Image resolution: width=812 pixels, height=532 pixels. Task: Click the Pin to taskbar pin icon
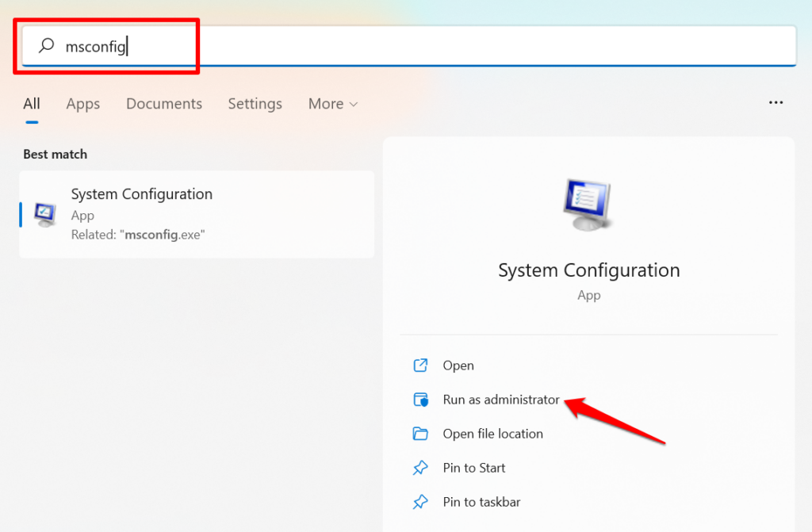420,502
